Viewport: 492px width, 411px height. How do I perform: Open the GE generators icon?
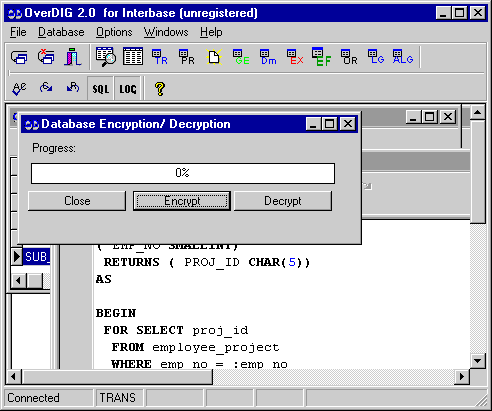click(241, 57)
